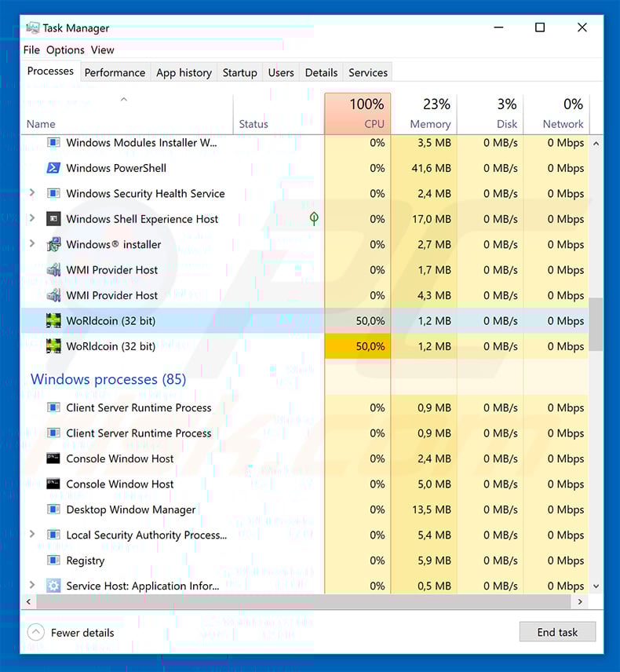Click horizontal scrollbar right arrow

point(580,601)
